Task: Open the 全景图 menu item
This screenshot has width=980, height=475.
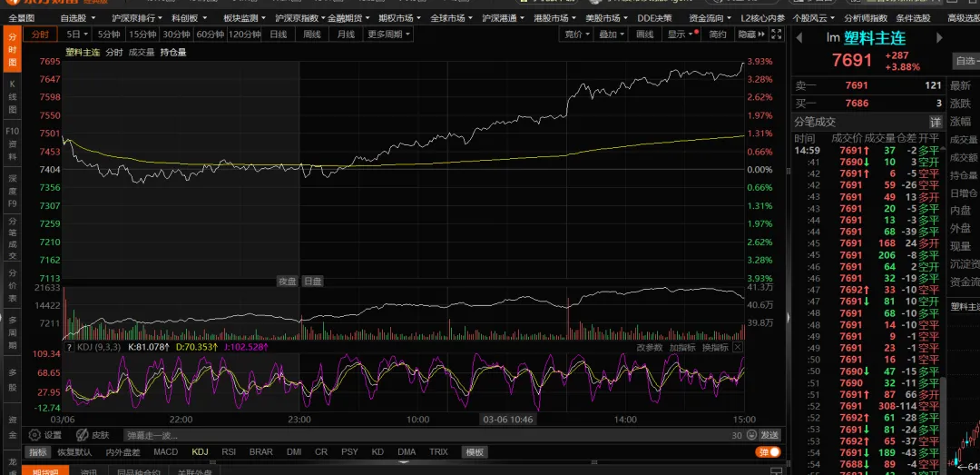Action: [x=22, y=18]
